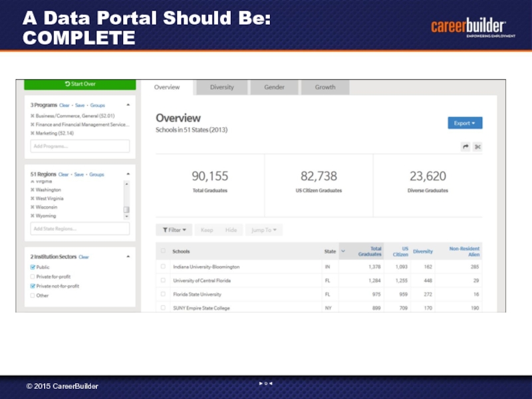Clear the 51 Regions selection
The height and width of the screenshot is (399, 532).
64,174
